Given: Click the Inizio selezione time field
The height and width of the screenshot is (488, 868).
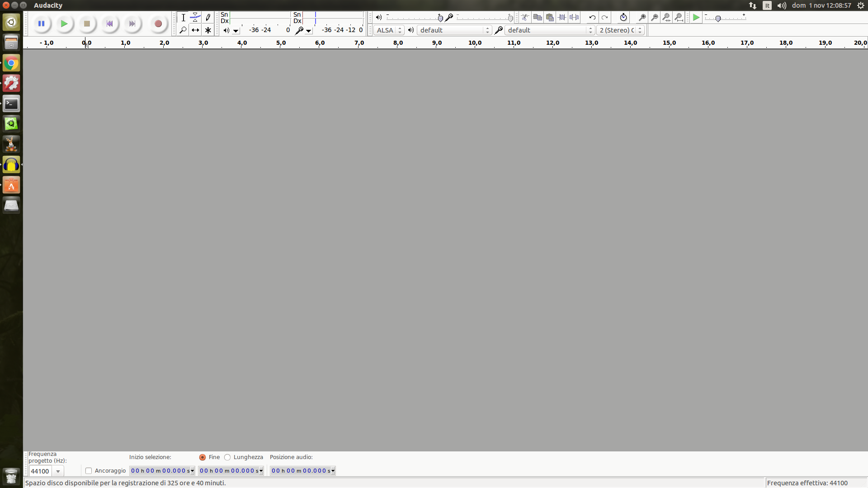Looking at the screenshot, I should [x=161, y=471].
